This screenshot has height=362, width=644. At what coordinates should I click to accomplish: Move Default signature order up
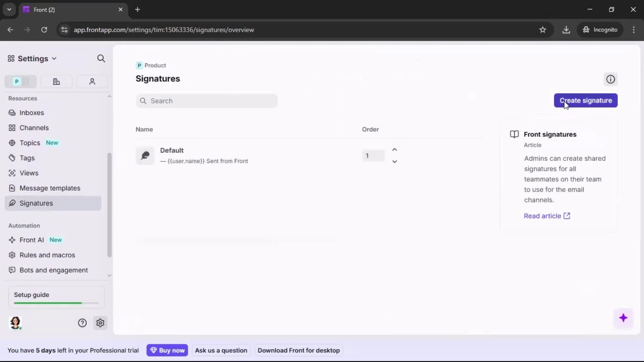394,149
